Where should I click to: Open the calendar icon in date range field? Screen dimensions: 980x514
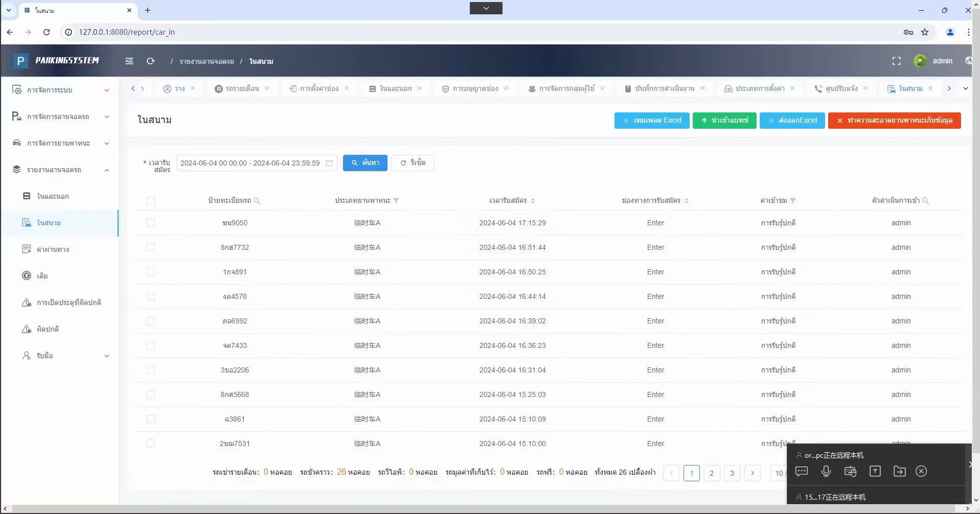pos(329,163)
